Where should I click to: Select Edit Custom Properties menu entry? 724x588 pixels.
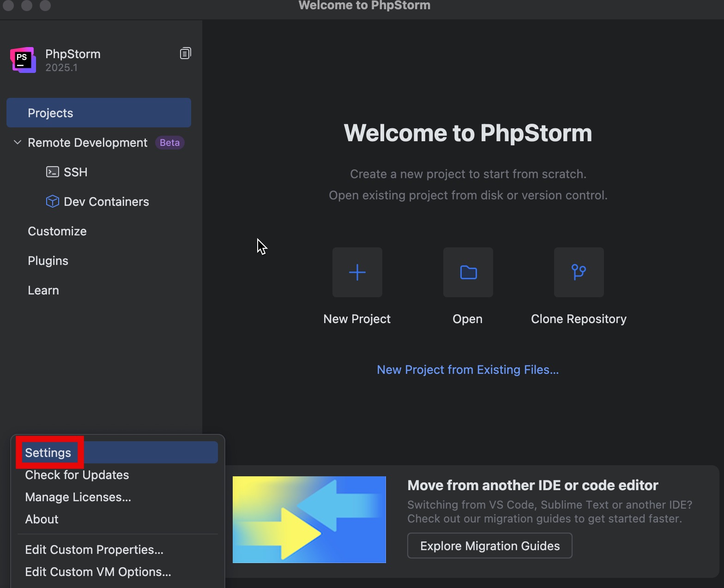94,550
